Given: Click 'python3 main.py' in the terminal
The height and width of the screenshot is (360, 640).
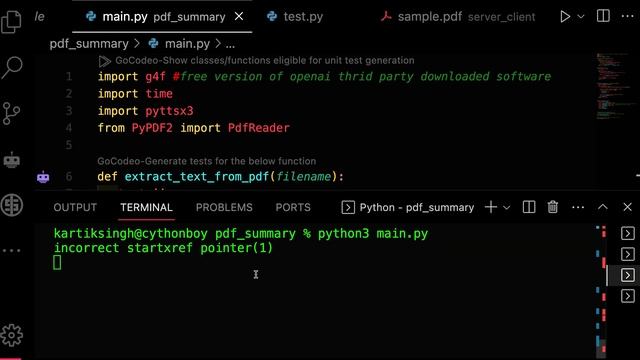Looking at the screenshot, I should pos(373,234).
